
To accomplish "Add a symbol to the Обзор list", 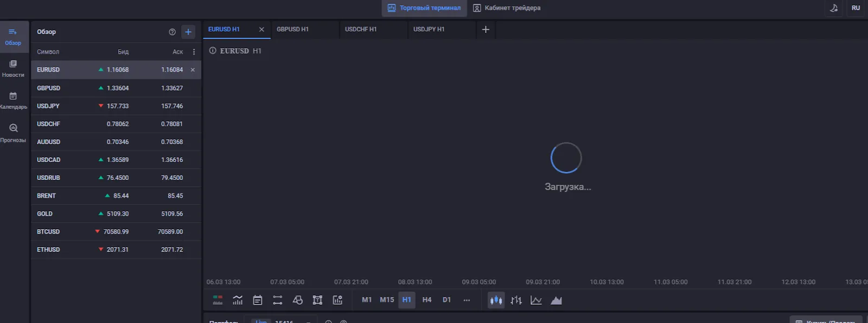I will [x=188, y=32].
